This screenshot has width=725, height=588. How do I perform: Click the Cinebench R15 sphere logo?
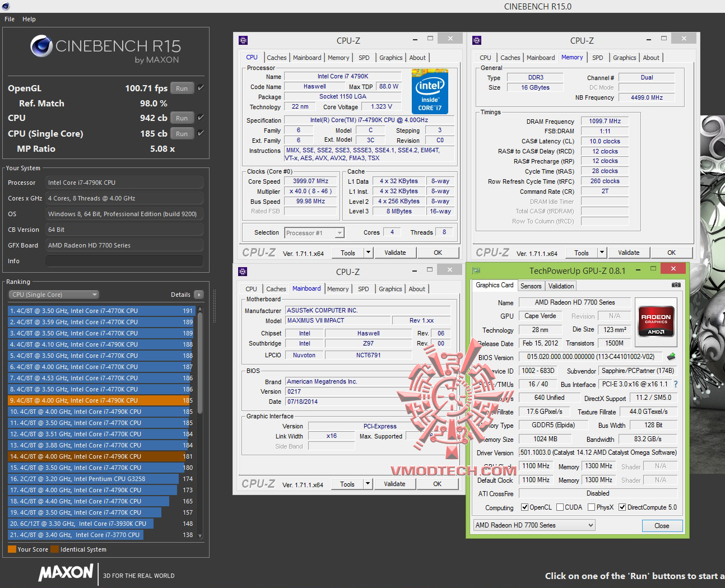(41, 46)
